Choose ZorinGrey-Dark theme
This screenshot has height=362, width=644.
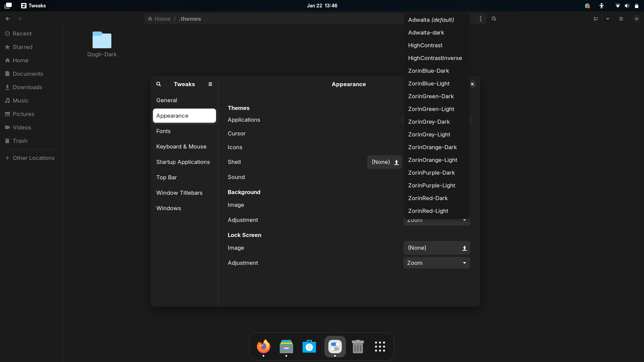coord(437,122)
